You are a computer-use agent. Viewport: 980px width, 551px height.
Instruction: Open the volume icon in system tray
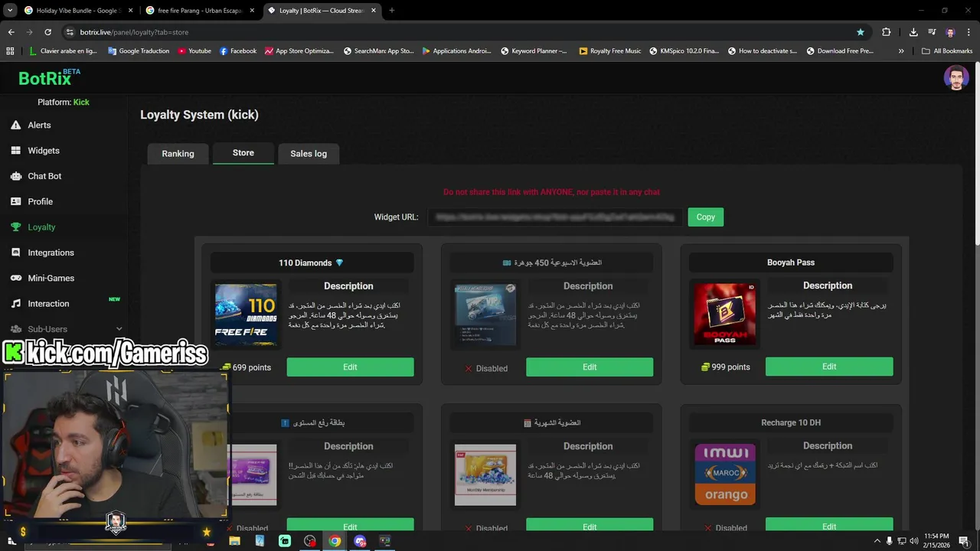click(913, 541)
